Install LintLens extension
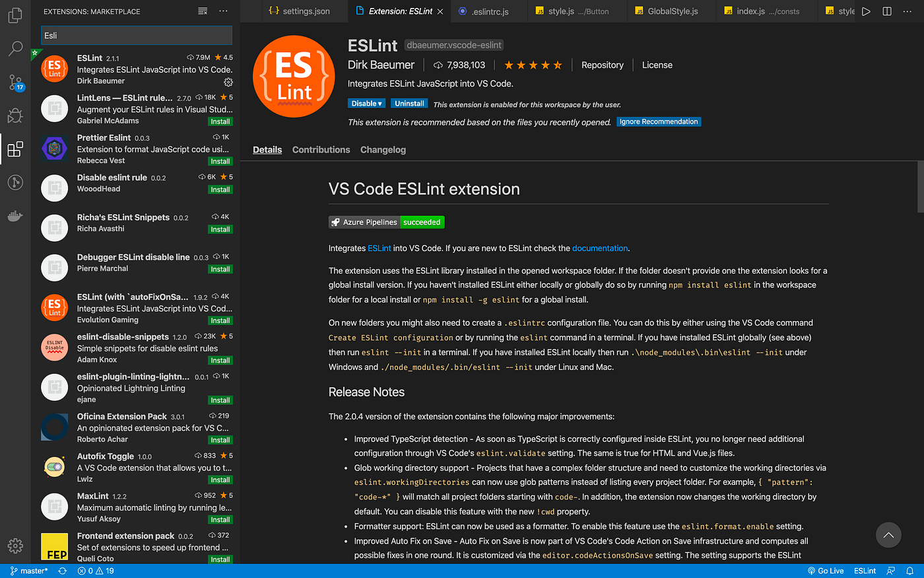924x578 pixels. click(x=220, y=122)
